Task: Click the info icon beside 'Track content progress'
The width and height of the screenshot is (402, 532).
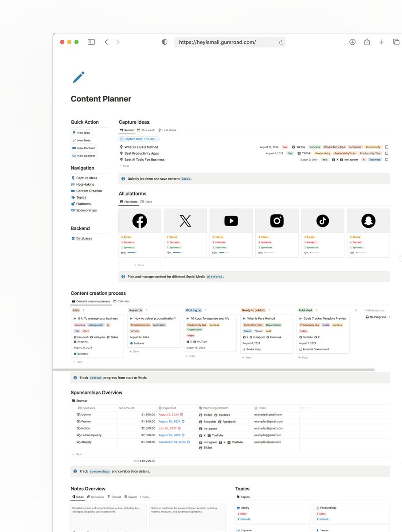Action: (x=75, y=378)
